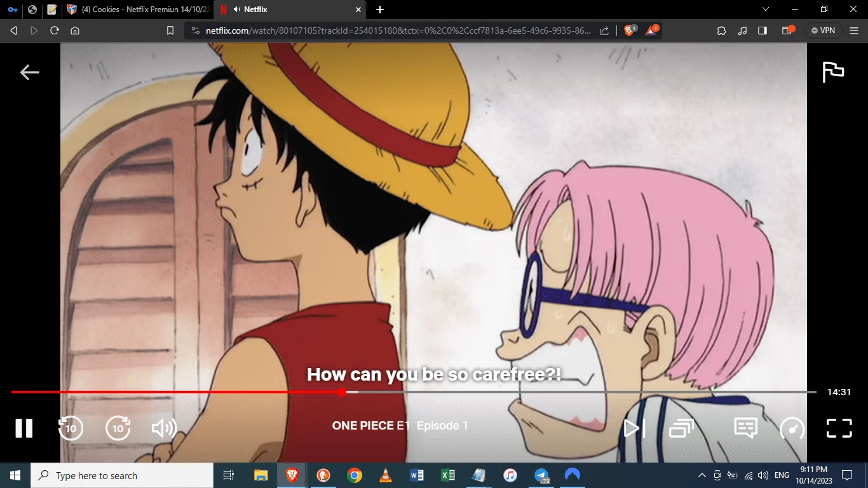The height and width of the screenshot is (488, 868).
Task: Toggle the browser sidebar panel
Action: [x=763, y=30]
